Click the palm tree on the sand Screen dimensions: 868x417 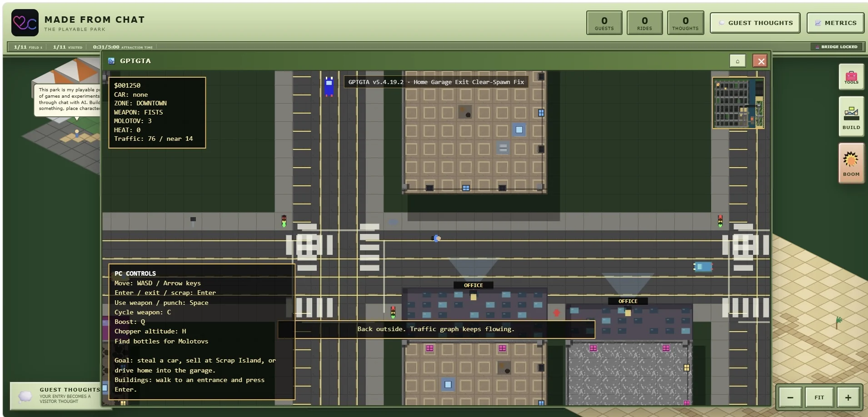[838, 322]
